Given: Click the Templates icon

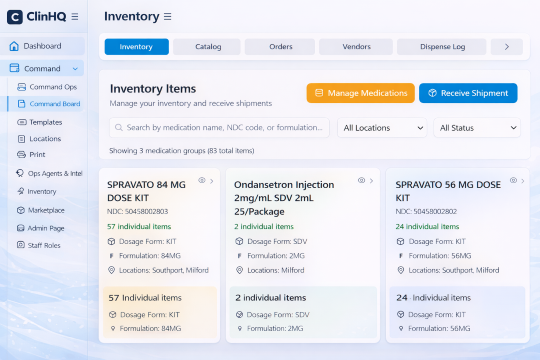Looking at the screenshot, I should pos(22,122).
